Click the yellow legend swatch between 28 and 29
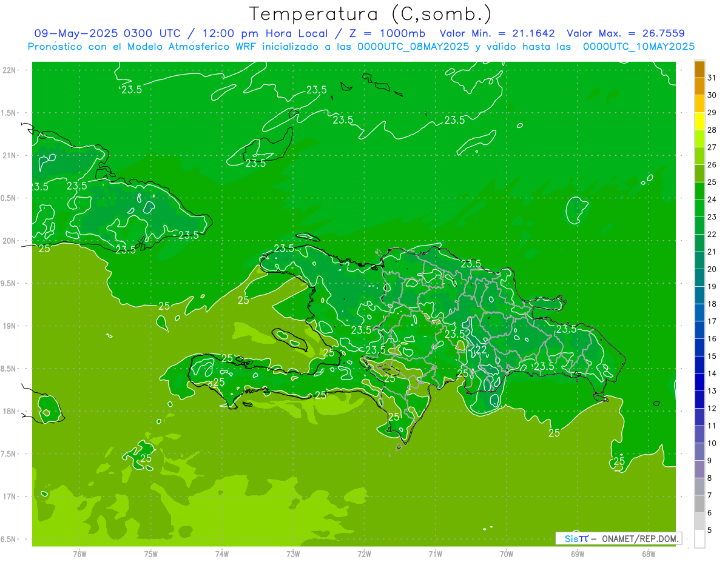The height and width of the screenshot is (562, 728). tap(699, 121)
